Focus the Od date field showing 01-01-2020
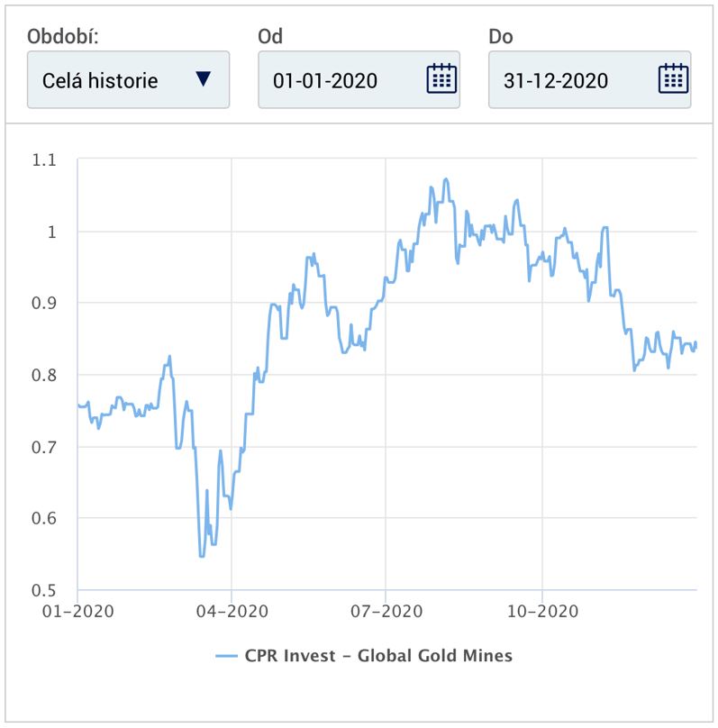The width and height of the screenshot is (718, 728). (339, 80)
